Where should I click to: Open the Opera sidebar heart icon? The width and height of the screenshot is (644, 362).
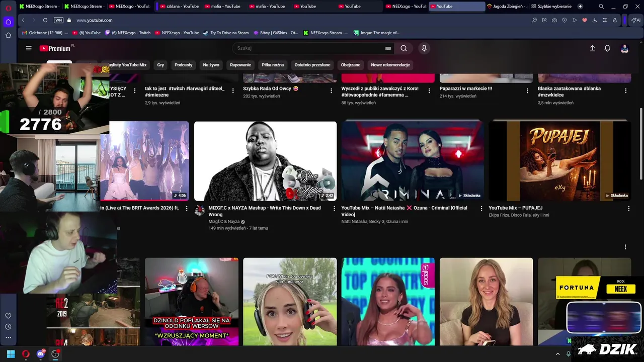(9, 316)
